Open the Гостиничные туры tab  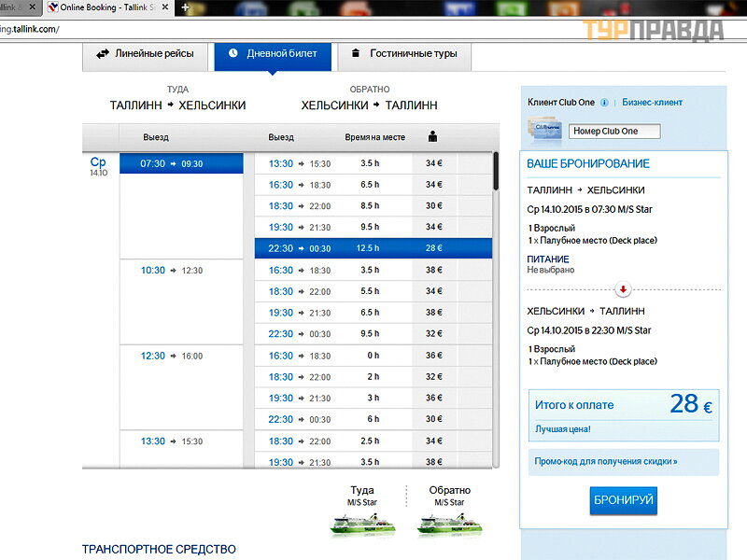tap(404, 54)
